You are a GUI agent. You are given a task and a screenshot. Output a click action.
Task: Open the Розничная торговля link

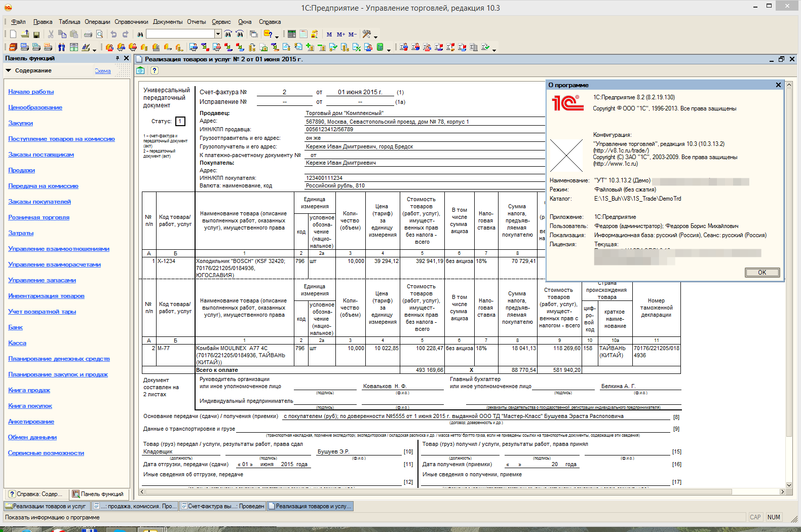click(x=39, y=217)
